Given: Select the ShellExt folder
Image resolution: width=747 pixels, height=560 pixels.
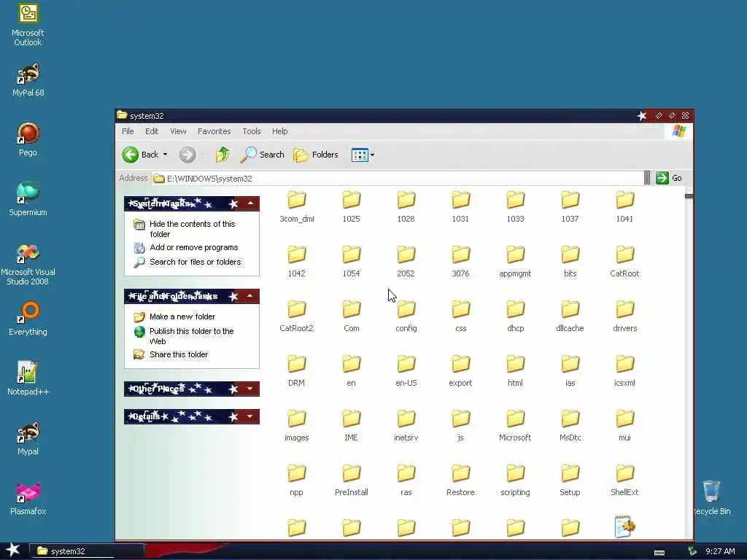Looking at the screenshot, I should pyautogui.click(x=624, y=481).
